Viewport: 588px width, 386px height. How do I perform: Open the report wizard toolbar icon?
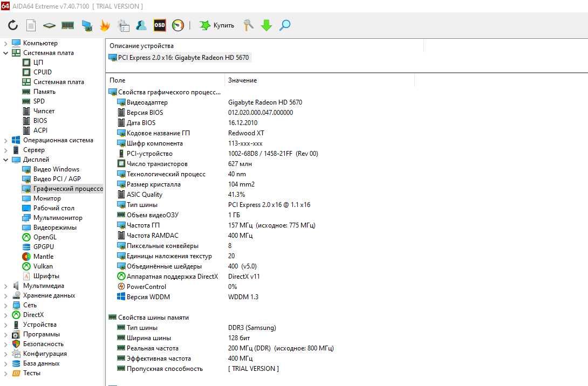point(124,25)
